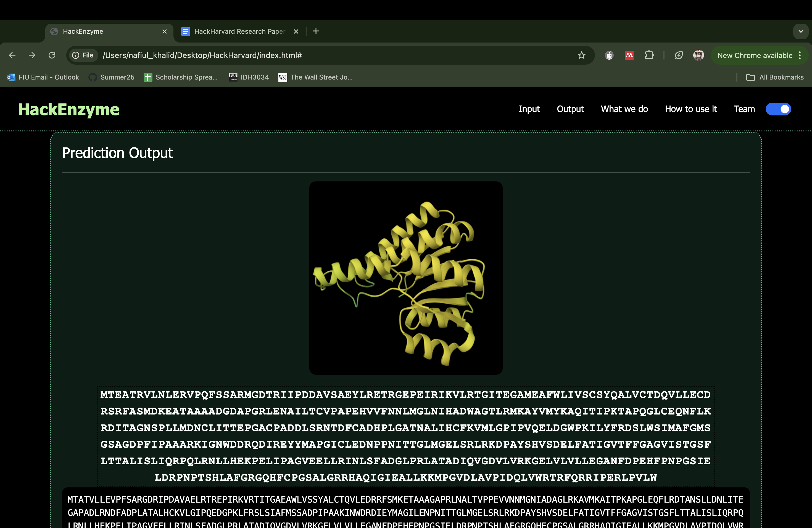The height and width of the screenshot is (528, 812).
Task: Open the Extensions puzzle icon
Action: tap(649, 55)
